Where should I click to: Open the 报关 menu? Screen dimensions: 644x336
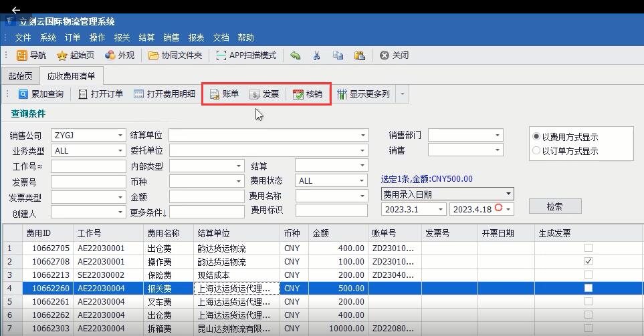pos(122,37)
